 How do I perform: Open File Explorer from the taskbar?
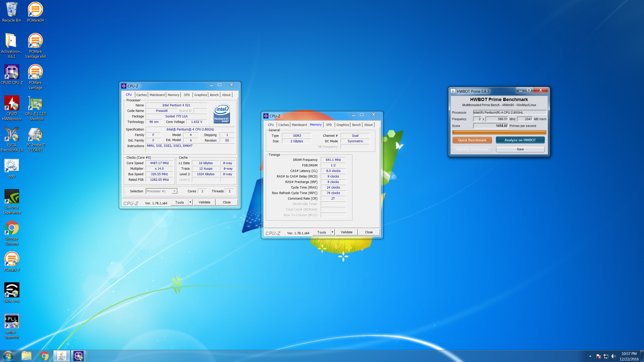pyautogui.click(x=26, y=356)
